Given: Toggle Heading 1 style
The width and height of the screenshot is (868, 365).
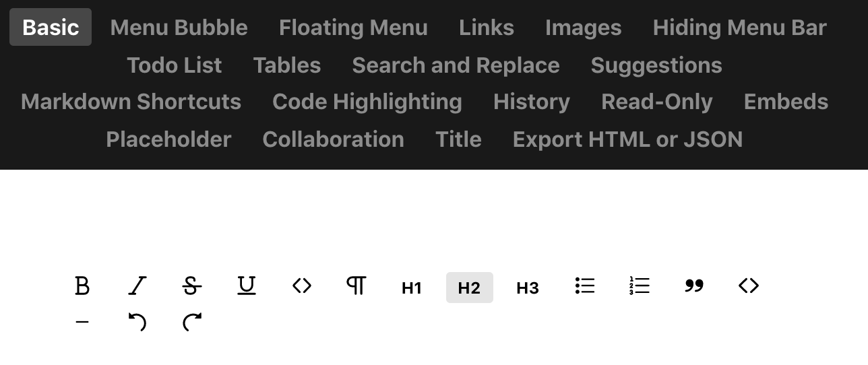Looking at the screenshot, I should (412, 288).
